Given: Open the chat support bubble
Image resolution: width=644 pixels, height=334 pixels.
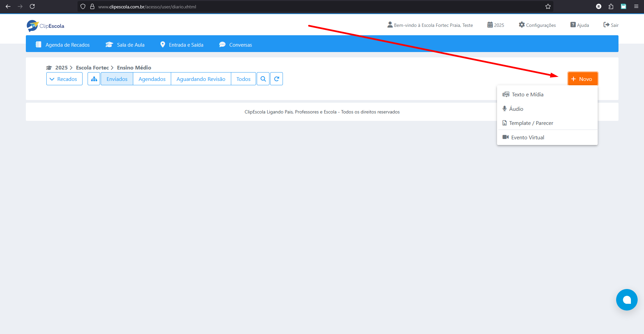Looking at the screenshot, I should point(627,300).
